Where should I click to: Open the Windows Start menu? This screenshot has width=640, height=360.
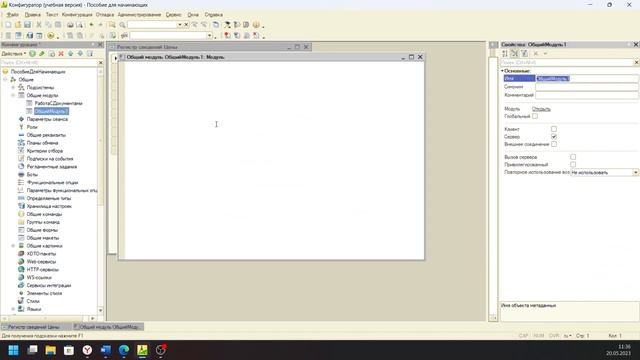coord(13,350)
